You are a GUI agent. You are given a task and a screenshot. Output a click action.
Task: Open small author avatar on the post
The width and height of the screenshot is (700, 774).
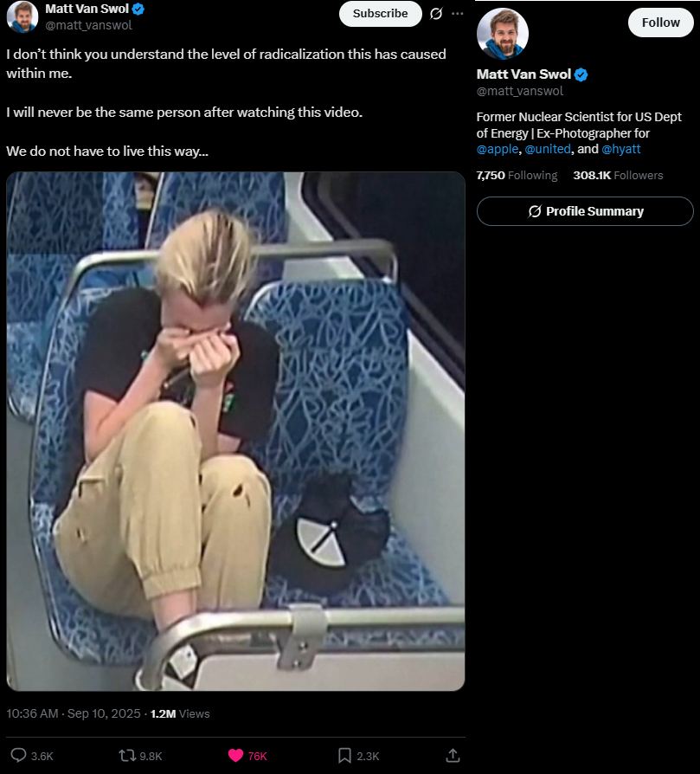[x=22, y=16]
